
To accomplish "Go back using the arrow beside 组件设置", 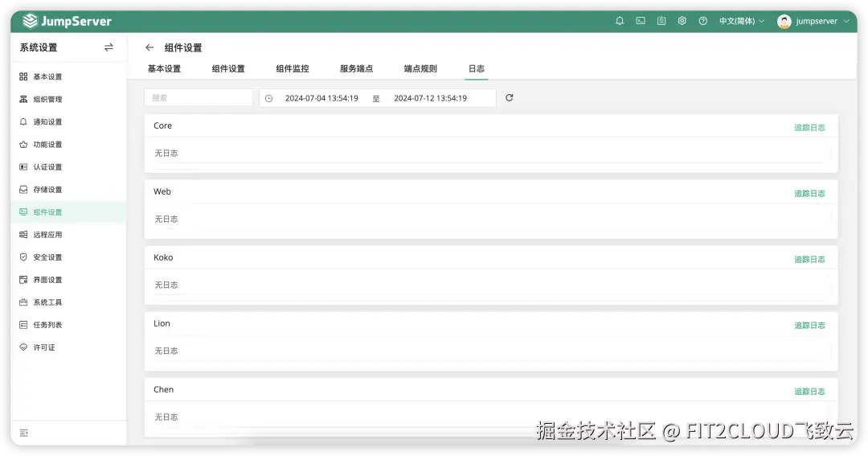I will pos(149,47).
